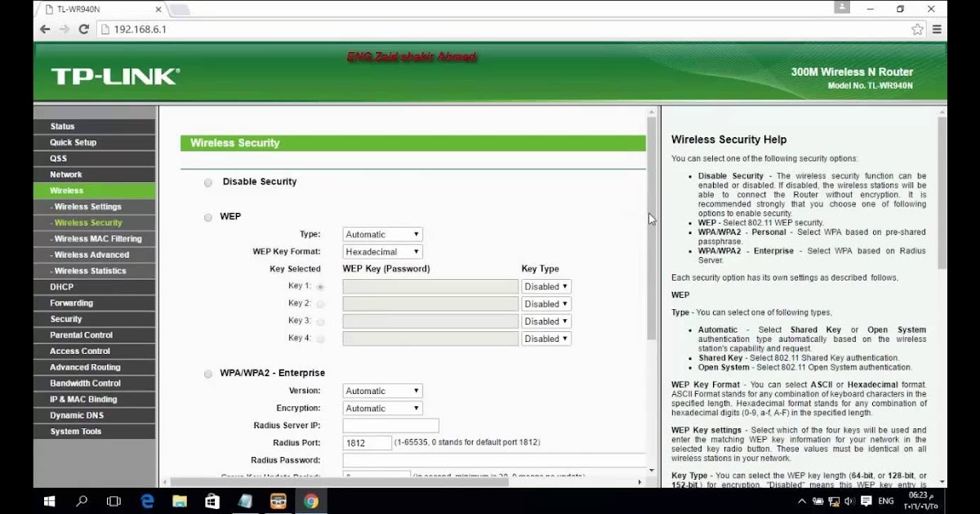Open Access Control sidebar menu

[95, 351]
